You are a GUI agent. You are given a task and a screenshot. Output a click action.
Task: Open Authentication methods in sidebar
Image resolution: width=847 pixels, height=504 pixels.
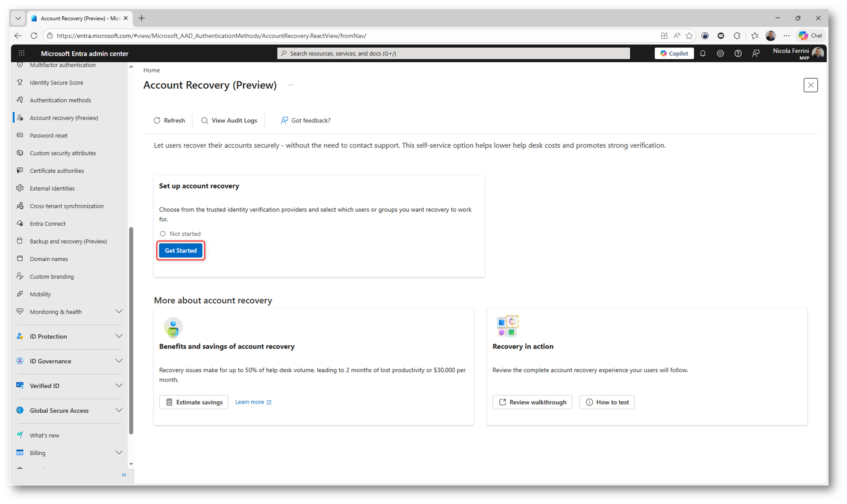tap(60, 100)
